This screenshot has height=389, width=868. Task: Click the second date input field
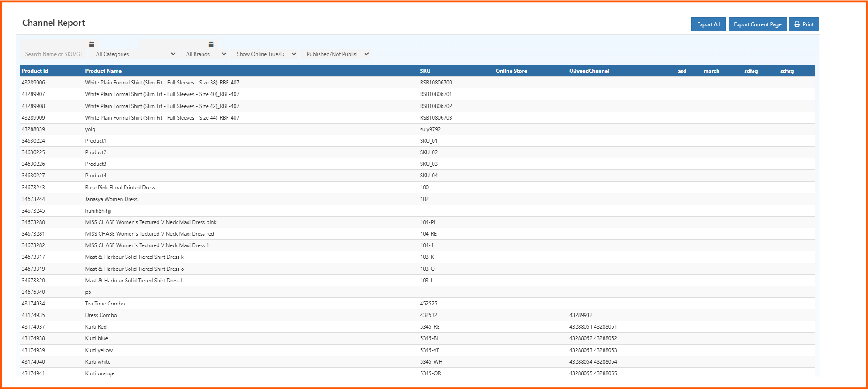[173, 44]
